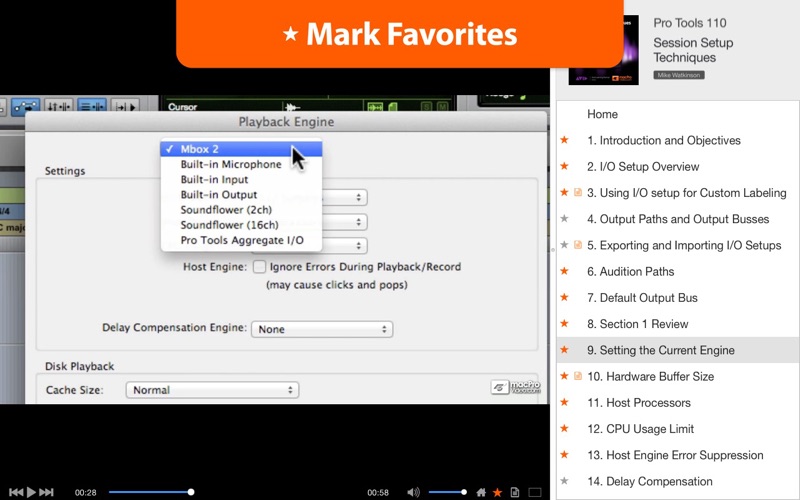The height and width of the screenshot is (500, 800).
Task: Toggle favorite star for CPU Usage Limit
Action: pos(564,428)
